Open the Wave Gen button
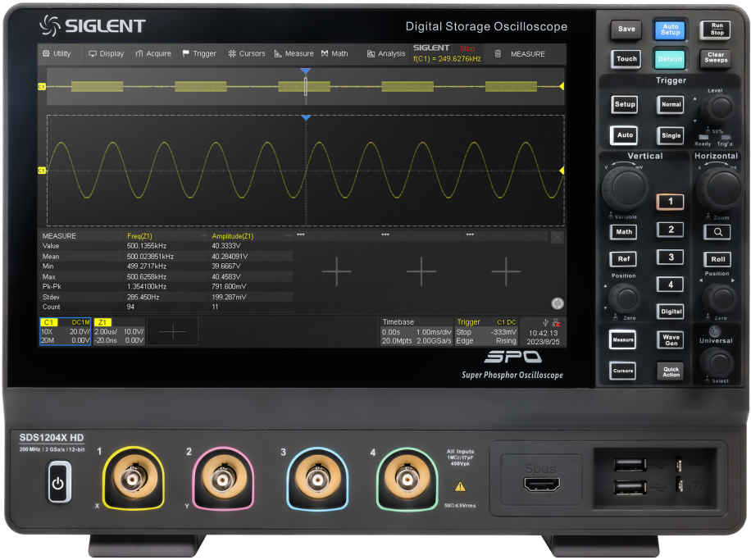The height and width of the screenshot is (560, 751). pos(671,340)
